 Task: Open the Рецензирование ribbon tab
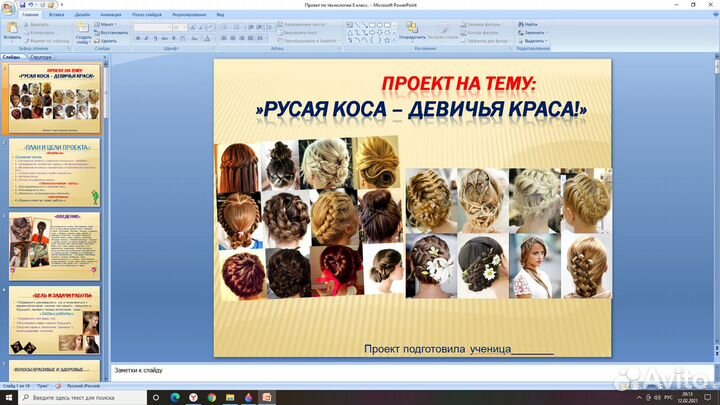coord(189,15)
